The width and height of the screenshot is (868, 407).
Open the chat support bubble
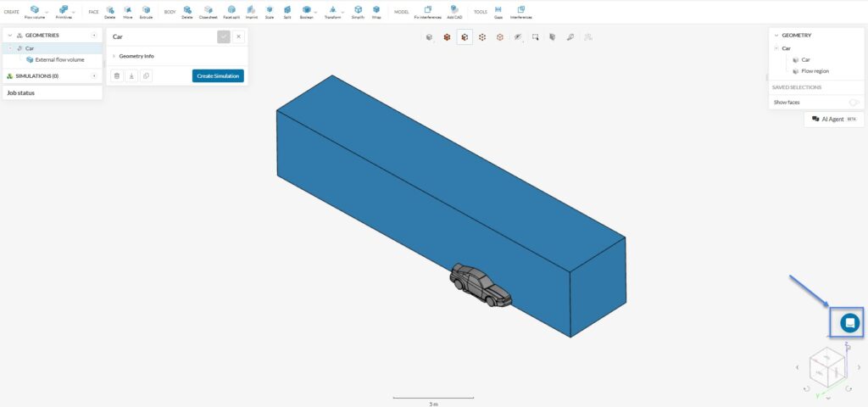[849, 323]
